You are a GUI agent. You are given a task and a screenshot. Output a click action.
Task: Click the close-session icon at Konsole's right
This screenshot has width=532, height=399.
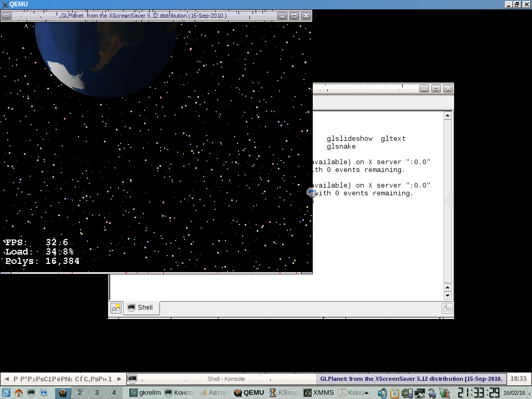coord(447,308)
